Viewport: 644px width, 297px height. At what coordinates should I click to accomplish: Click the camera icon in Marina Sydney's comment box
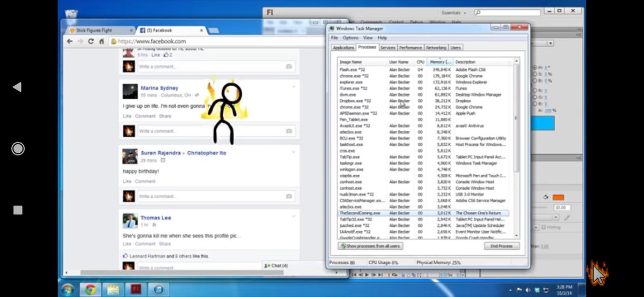point(289,131)
